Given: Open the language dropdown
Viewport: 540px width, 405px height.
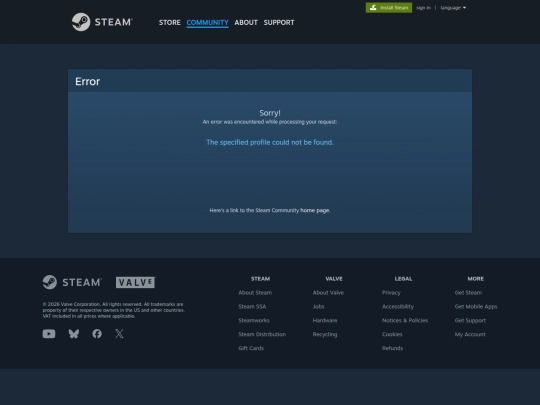Looking at the screenshot, I should [x=453, y=8].
